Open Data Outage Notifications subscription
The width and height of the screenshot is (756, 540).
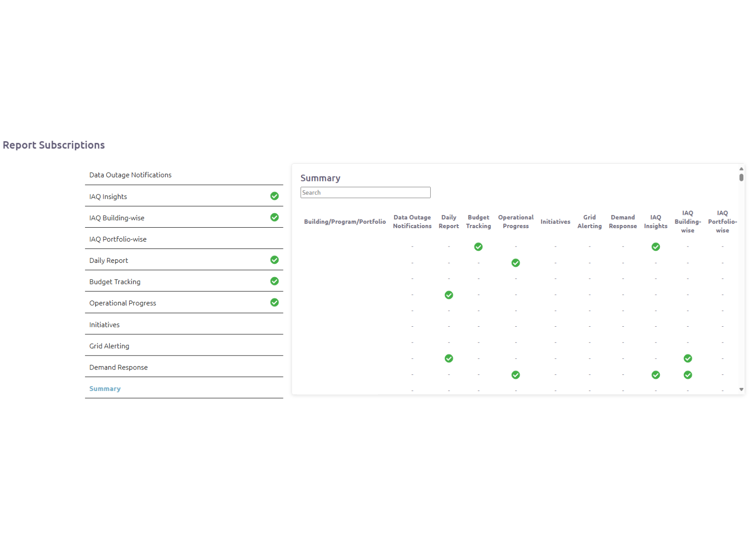[184, 175]
